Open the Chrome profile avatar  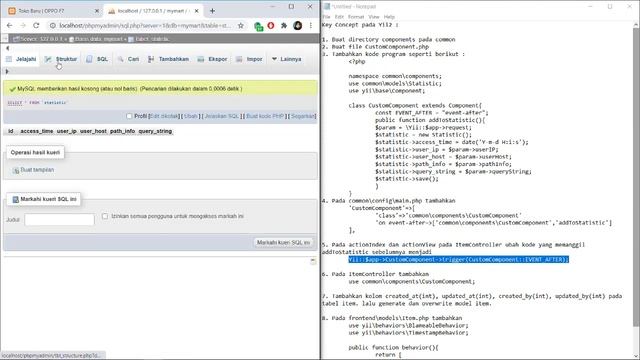click(x=298, y=26)
